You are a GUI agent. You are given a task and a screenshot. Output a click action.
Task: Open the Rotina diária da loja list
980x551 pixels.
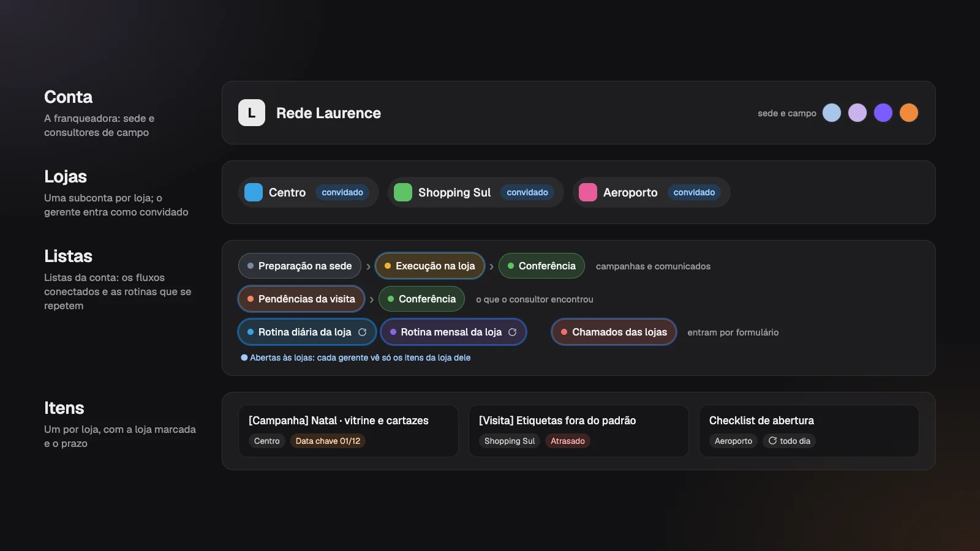coord(307,332)
